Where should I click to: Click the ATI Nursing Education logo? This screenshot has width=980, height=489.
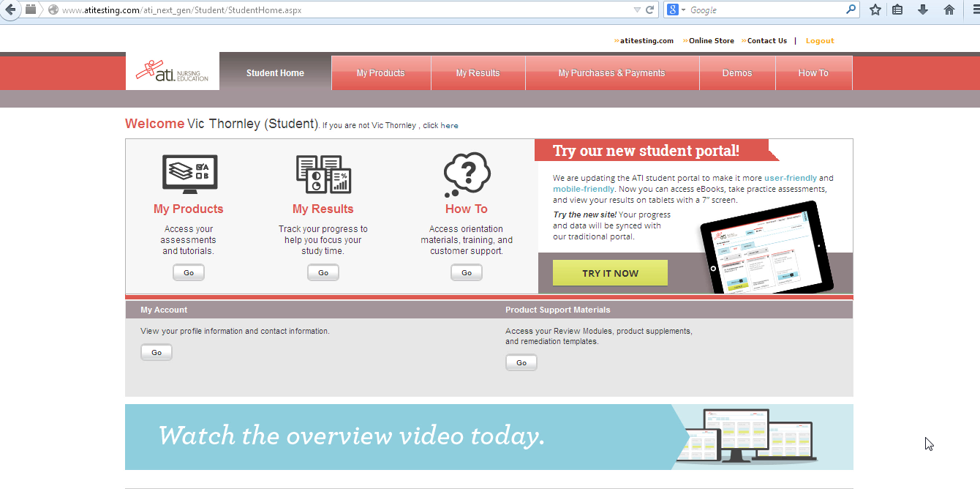(x=173, y=72)
